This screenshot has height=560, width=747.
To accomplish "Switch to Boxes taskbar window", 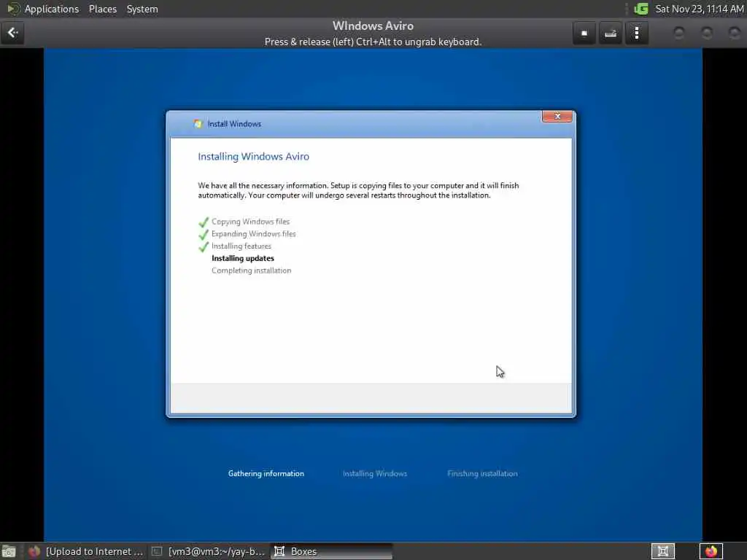I will pos(332,551).
